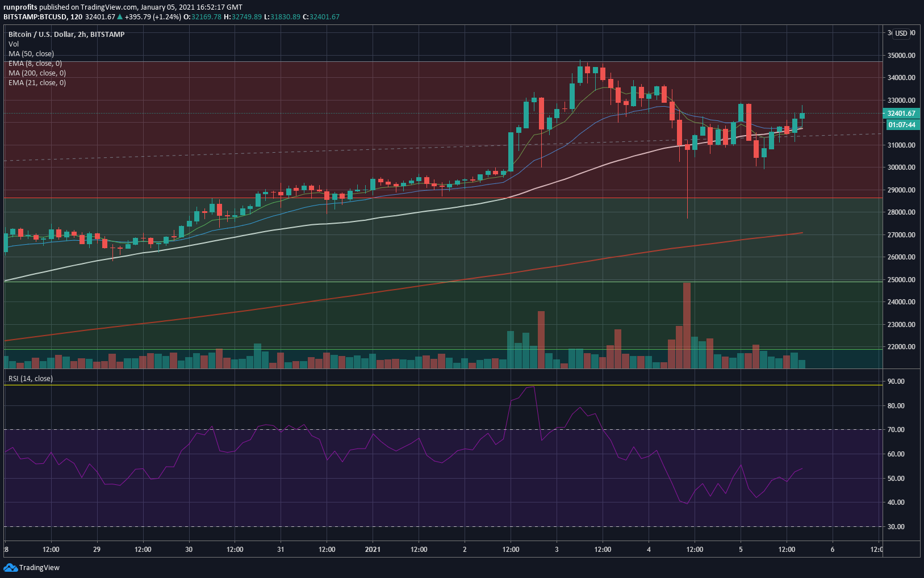Click the MA (200, close, 0) indicator label

point(37,73)
